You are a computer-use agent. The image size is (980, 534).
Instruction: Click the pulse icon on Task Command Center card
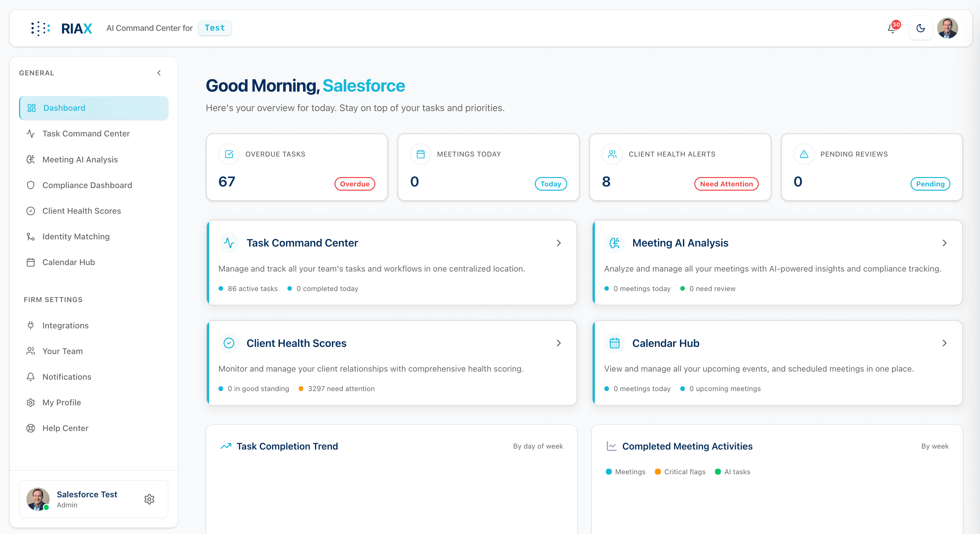pos(229,243)
